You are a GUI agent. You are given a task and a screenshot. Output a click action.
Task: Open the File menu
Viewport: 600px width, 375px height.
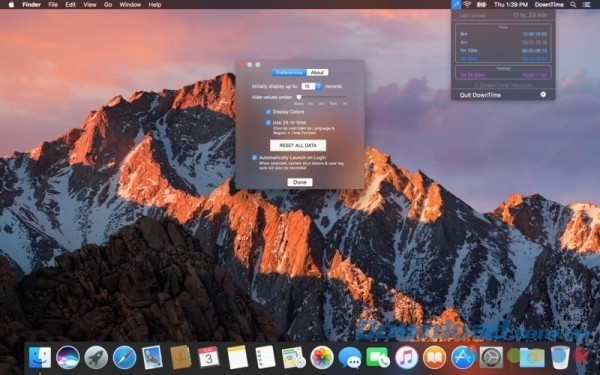(53, 5)
